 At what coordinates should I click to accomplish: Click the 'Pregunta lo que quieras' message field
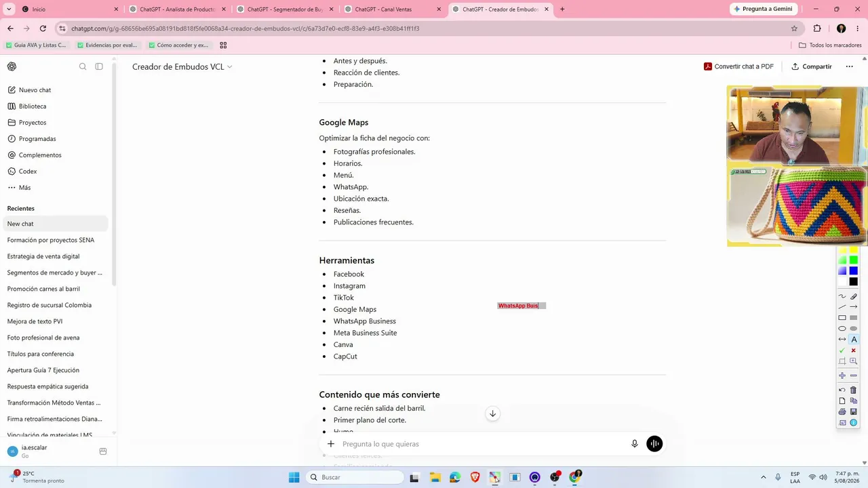pyautogui.click(x=481, y=444)
